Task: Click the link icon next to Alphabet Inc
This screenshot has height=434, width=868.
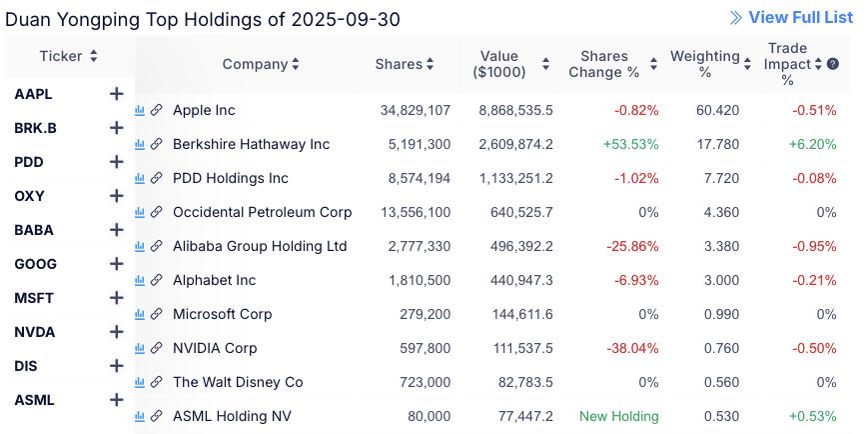Action: click(156, 280)
